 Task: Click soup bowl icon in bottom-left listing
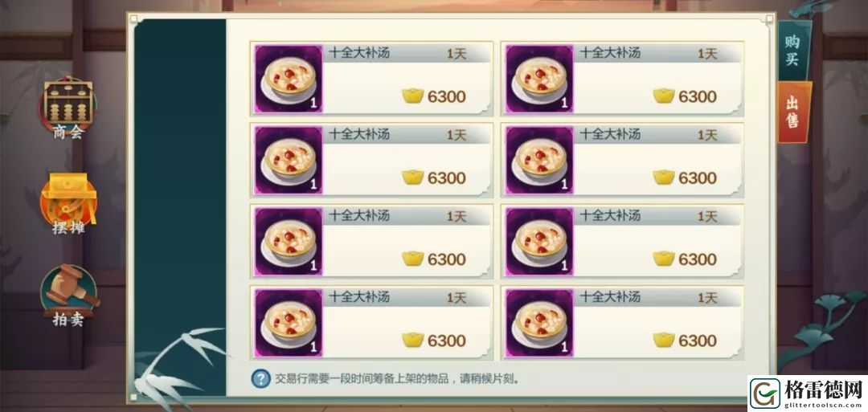pyautogui.click(x=289, y=323)
